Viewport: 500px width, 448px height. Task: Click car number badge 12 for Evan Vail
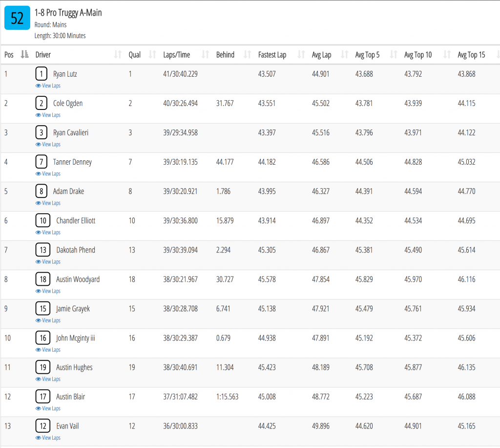(x=43, y=426)
